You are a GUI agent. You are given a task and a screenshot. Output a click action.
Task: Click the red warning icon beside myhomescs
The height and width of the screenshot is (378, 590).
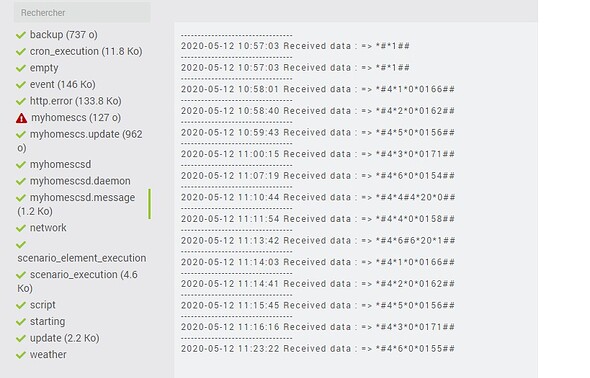pyautogui.click(x=21, y=118)
